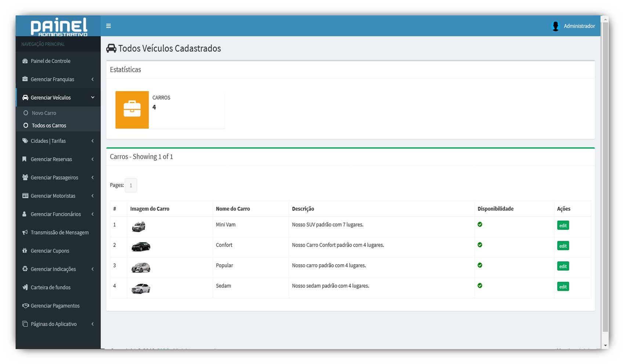Click the Gerenciar Pagamentos handshake icon
Screen dimensions: 624x364
(25, 306)
